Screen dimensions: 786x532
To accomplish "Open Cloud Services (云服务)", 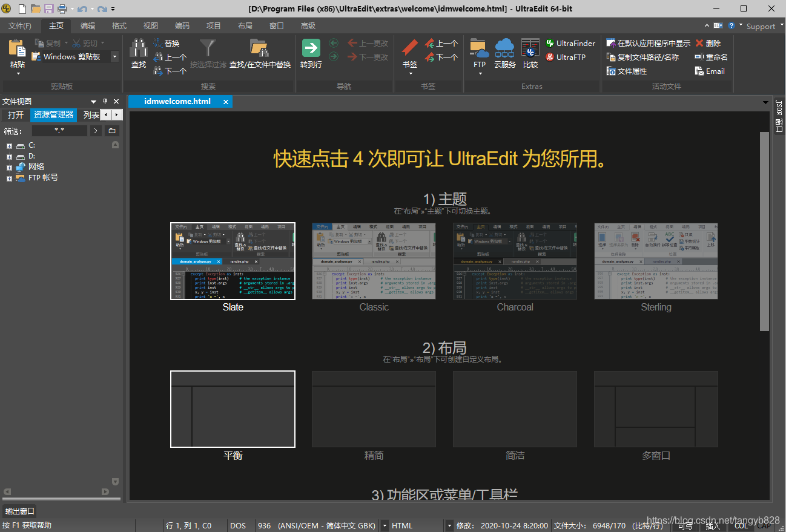I will pyautogui.click(x=504, y=54).
